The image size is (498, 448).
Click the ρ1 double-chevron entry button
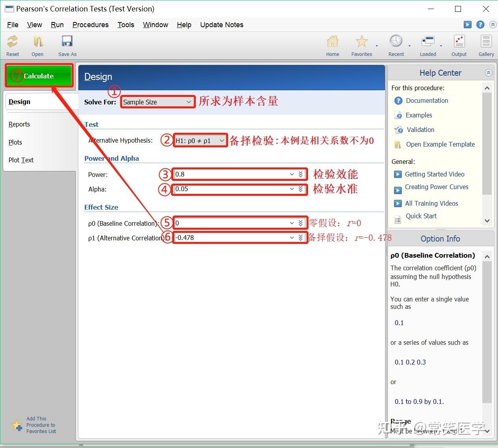(301, 238)
